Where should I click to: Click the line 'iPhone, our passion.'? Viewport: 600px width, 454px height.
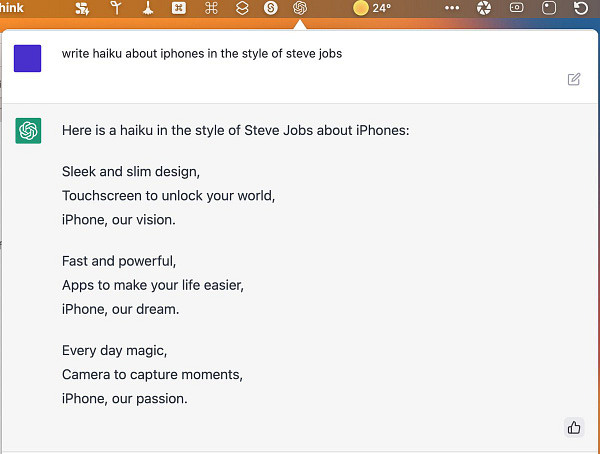coord(125,399)
